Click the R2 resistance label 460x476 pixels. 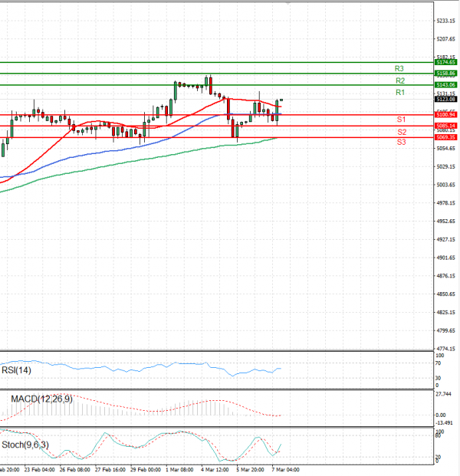[x=400, y=80]
